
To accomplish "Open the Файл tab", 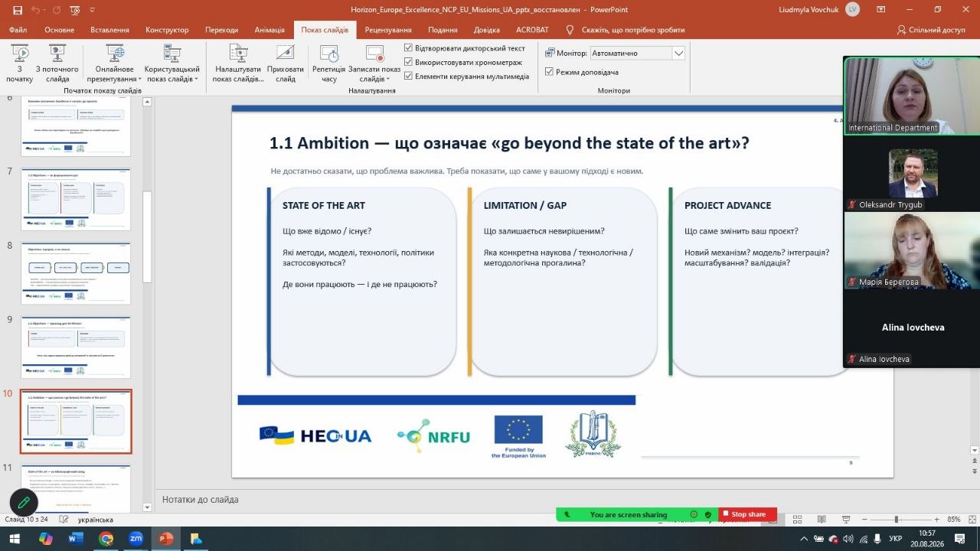I will pyautogui.click(x=18, y=30).
